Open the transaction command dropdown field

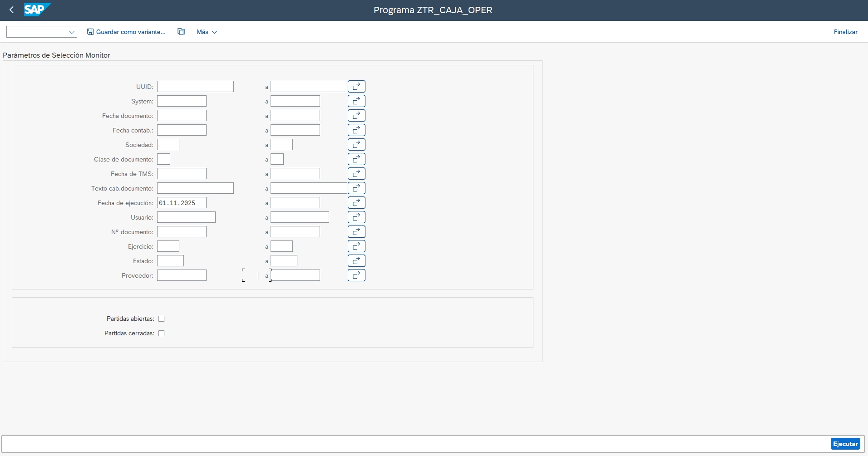tap(41, 32)
